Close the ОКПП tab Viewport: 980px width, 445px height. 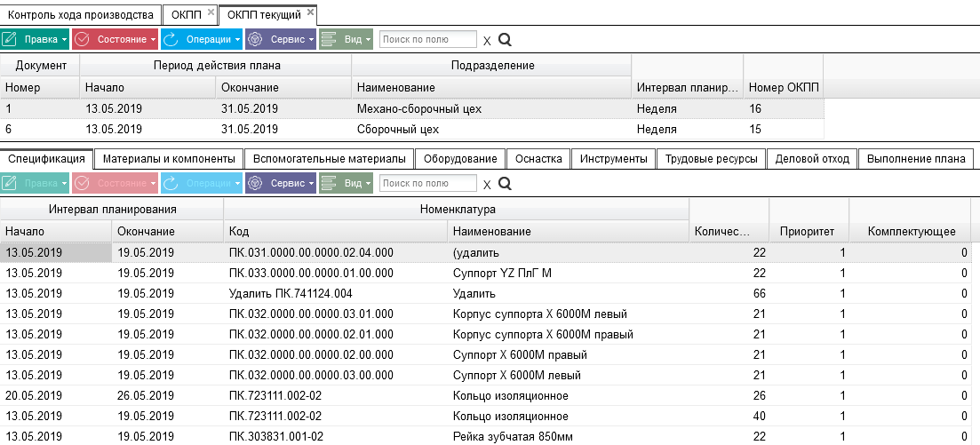point(211,12)
